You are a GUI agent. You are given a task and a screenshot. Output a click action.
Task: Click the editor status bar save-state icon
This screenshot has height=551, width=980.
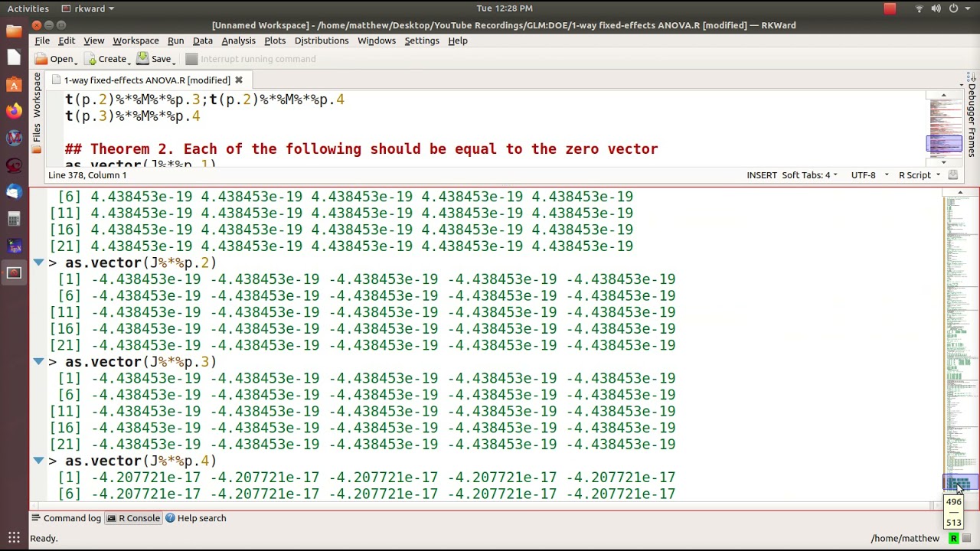pos(953,175)
